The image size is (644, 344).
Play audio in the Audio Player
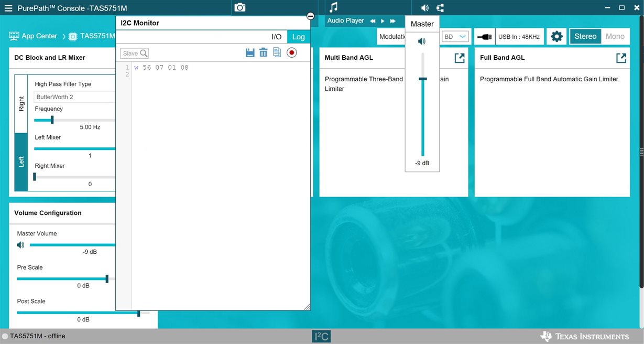(383, 21)
